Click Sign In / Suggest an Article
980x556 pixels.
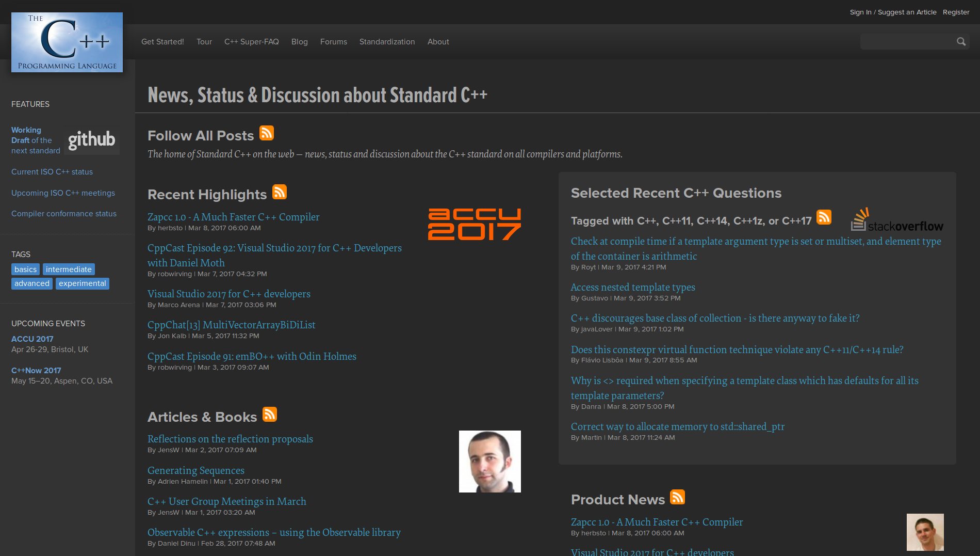click(x=893, y=12)
